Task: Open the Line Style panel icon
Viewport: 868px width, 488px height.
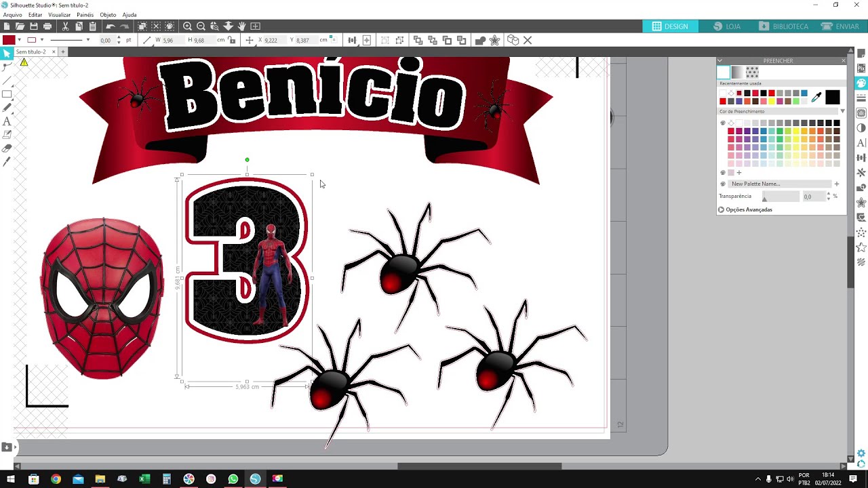Action: [861, 98]
